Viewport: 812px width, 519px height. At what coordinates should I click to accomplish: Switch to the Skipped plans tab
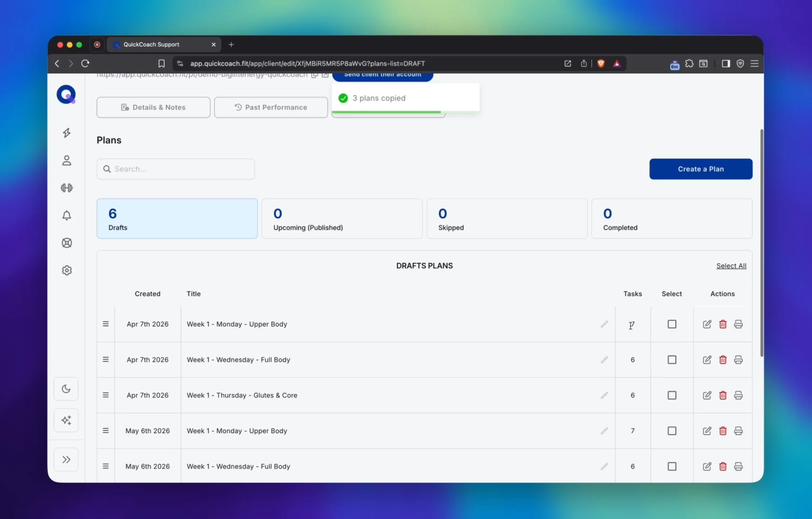[507, 219]
